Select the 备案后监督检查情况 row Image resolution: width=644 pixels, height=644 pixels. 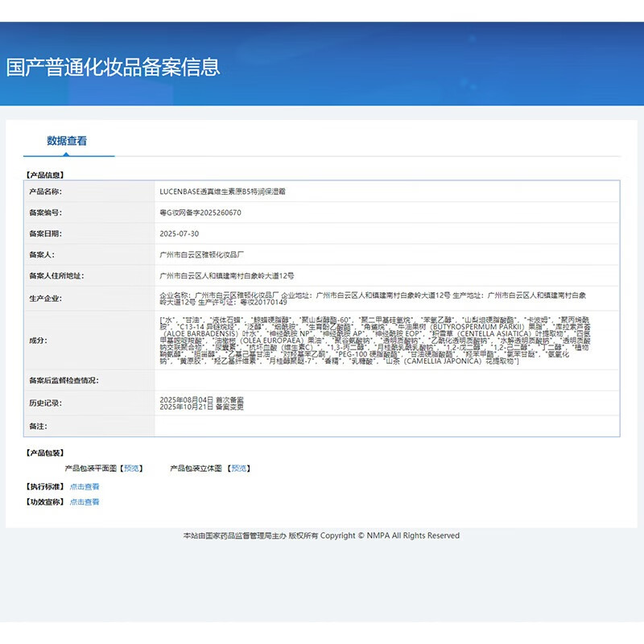click(322, 381)
